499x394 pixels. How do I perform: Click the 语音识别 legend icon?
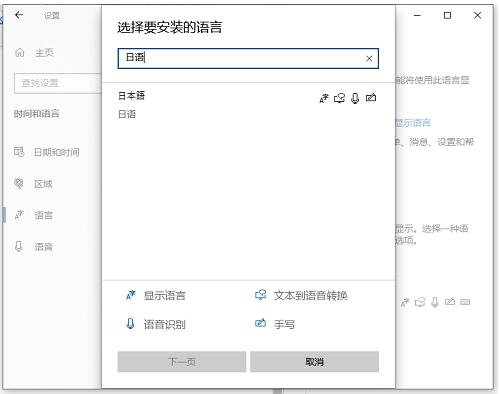[130, 324]
